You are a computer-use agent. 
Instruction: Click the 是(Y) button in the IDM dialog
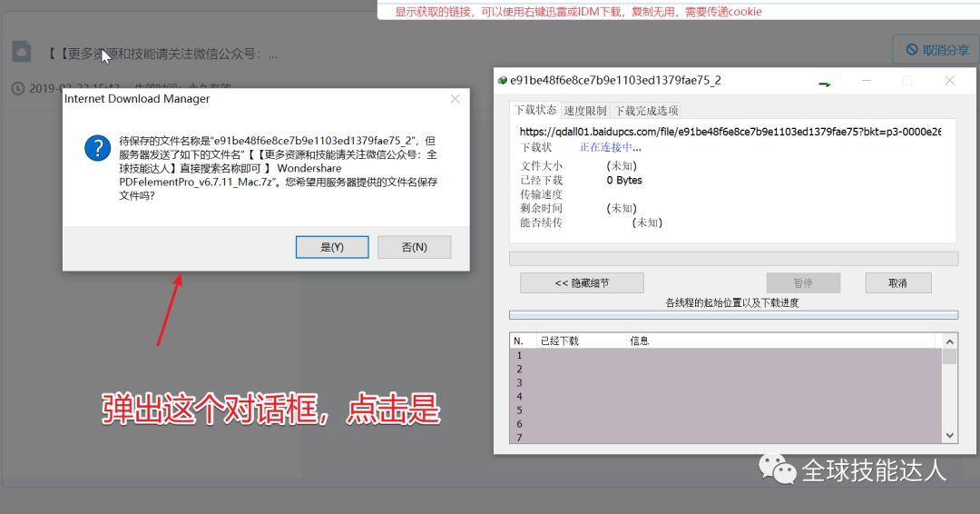click(332, 247)
